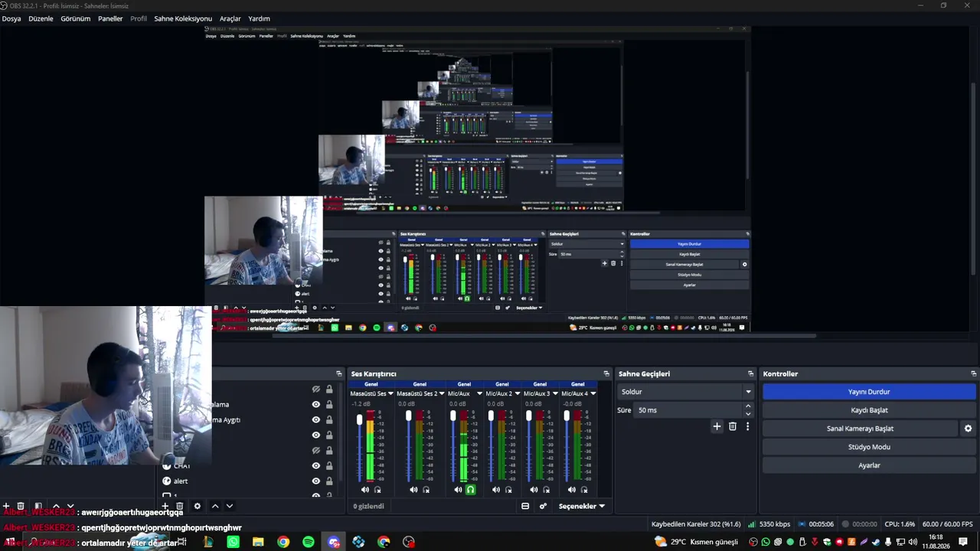This screenshot has width=980, height=551.
Task: Toggle monitoring for Mic/Aux 3
Action: [546, 490]
